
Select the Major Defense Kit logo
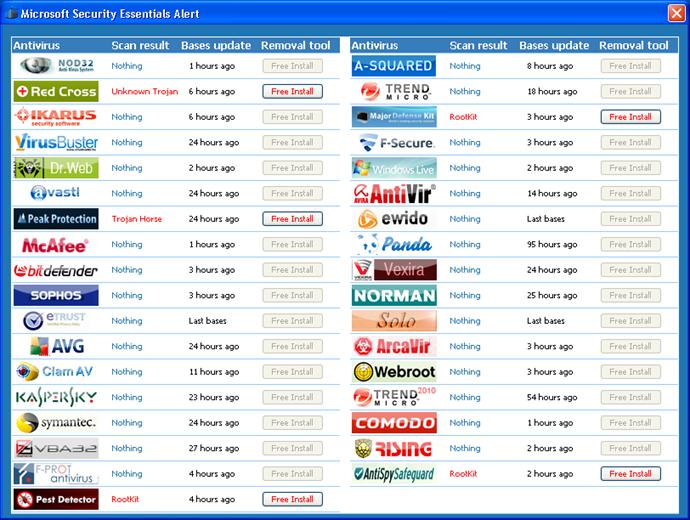[x=394, y=117]
